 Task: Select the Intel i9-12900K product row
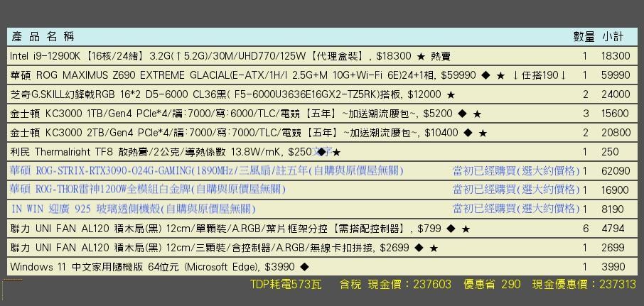[323, 56]
